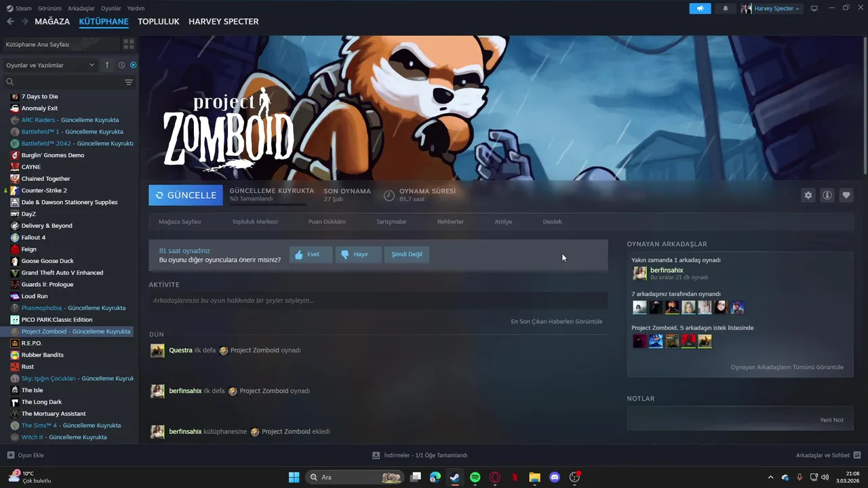
Task: Open Questra's profile from activity feed
Action: tap(180, 350)
